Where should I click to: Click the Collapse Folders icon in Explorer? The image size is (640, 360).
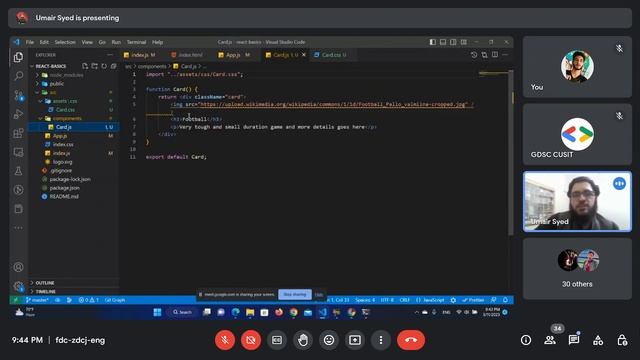point(113,66)
